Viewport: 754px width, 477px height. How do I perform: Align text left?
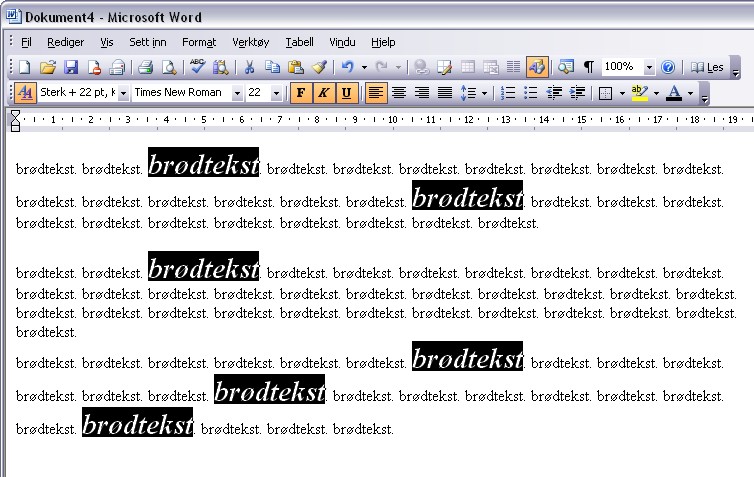376,93
